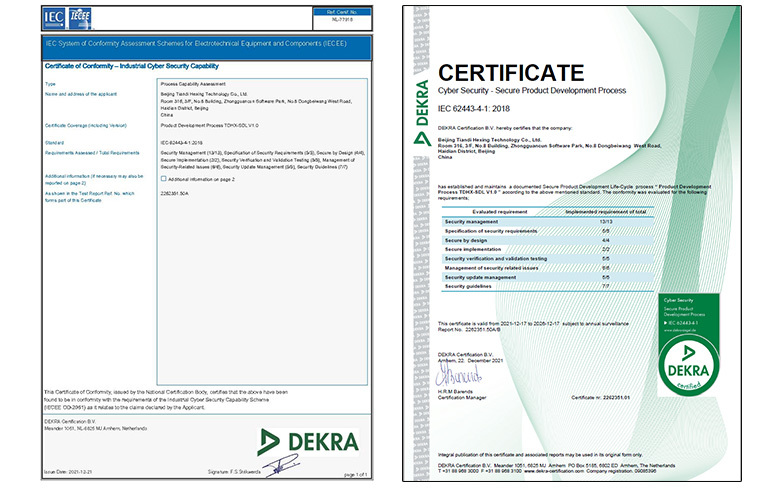Click the 13/13 score value
The width and height of the screenshot is (780, 499).
tap(605, 222)
